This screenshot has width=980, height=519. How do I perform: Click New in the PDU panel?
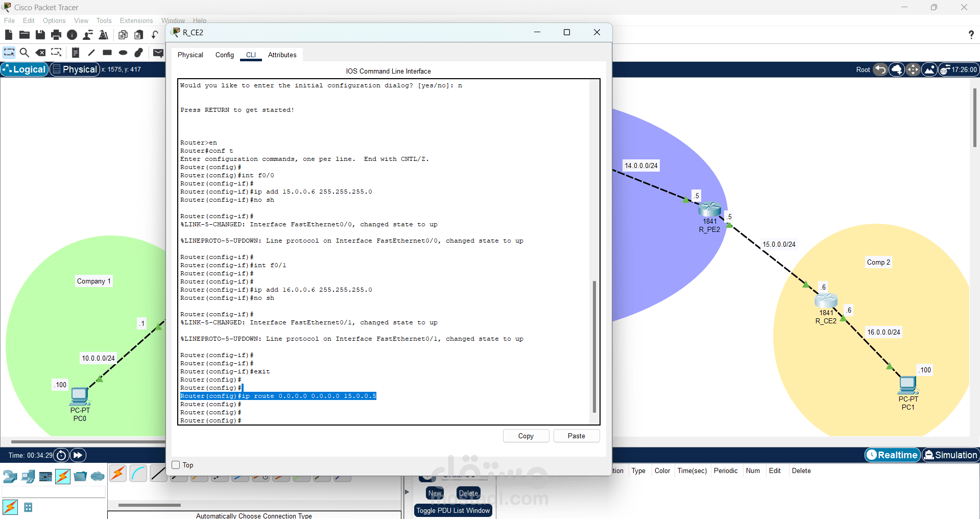pos(435,493)
